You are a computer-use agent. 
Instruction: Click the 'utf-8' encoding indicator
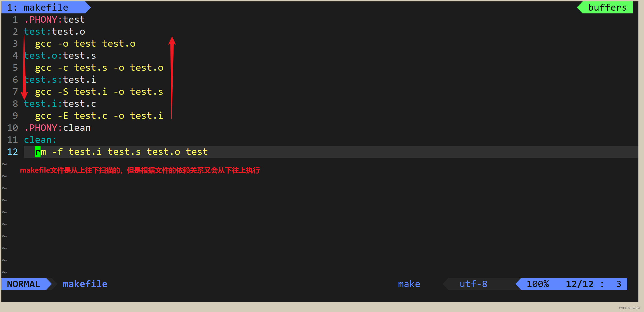[473, 284]
